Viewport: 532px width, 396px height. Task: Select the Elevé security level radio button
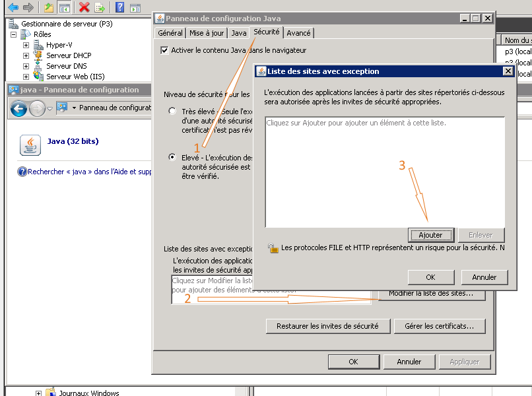click(x=172, y=158)
